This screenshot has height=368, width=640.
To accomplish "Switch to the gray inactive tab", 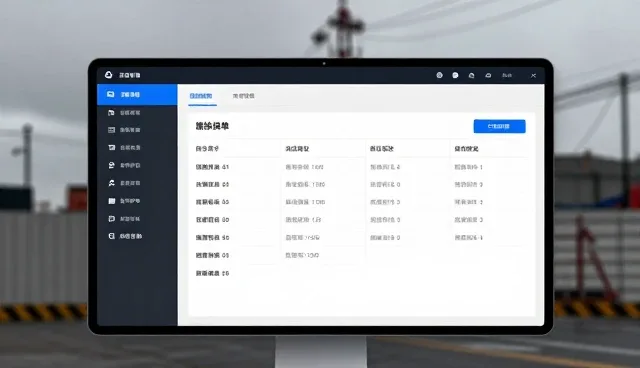I will 244,96.
